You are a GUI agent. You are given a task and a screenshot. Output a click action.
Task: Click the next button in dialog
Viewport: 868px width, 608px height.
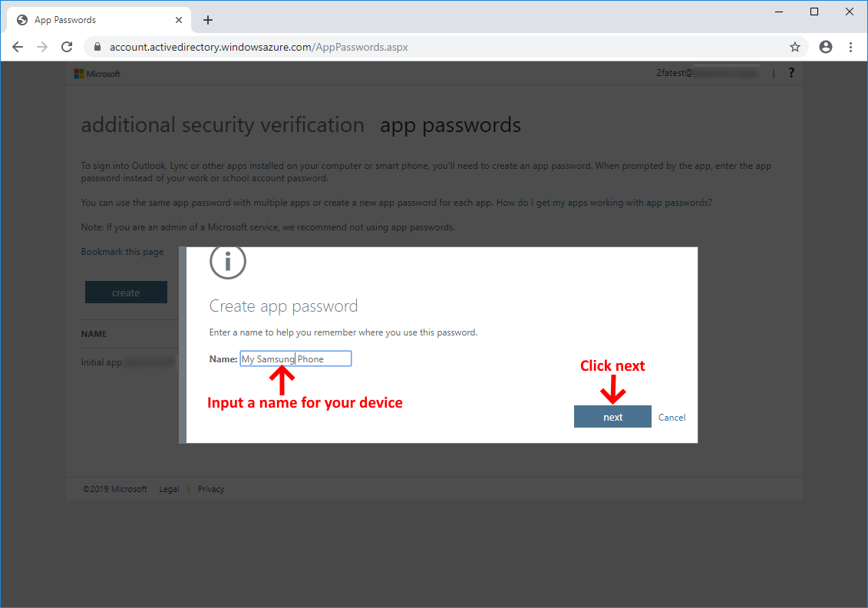coord(612,417)
